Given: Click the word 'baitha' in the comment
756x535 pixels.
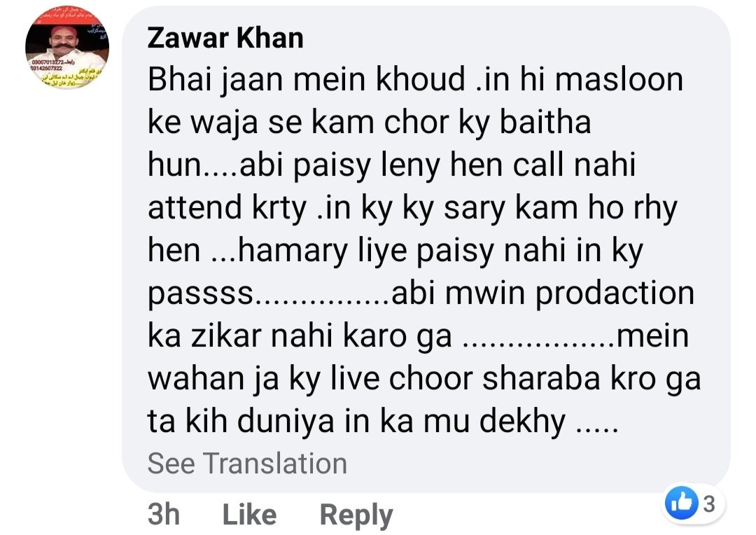Looking at the screenshot, I should coord(545,122).
